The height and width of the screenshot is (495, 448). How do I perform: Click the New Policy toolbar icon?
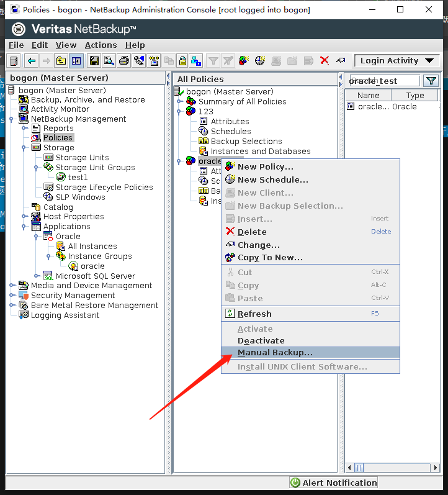(x=244, y=61)
